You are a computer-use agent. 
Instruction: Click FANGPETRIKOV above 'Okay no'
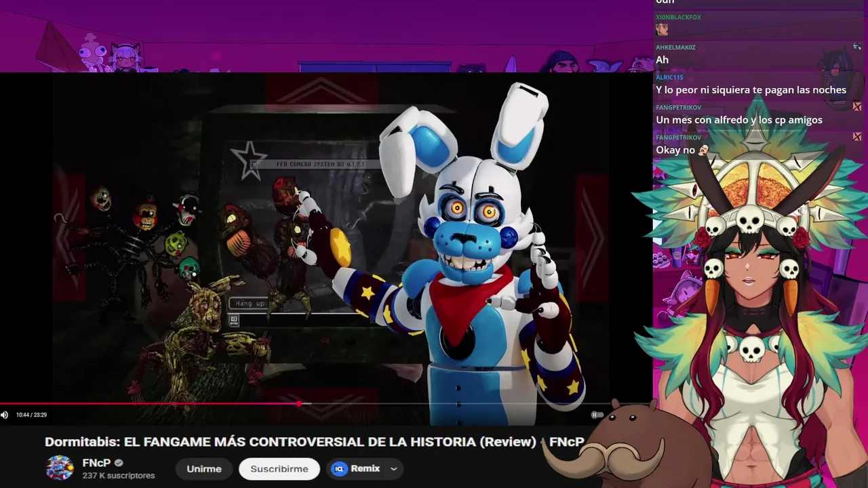[678, 138]
